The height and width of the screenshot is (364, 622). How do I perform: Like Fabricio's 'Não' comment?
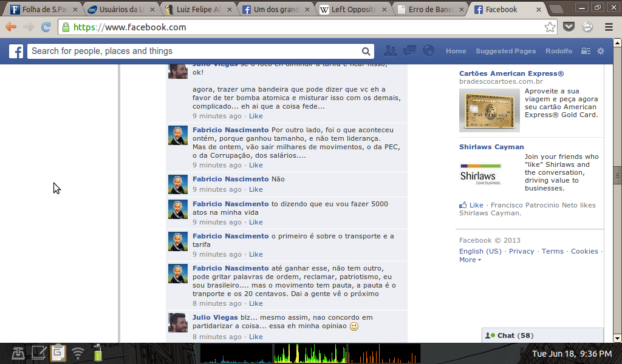(x=256, y=189)
